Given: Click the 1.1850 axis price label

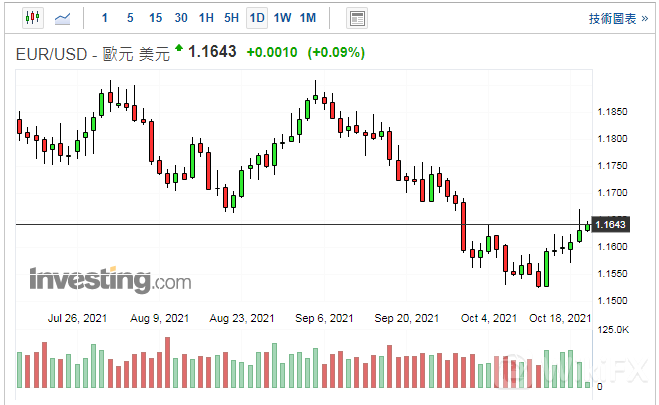Looking at the screenshot, I should coord(612,112).
